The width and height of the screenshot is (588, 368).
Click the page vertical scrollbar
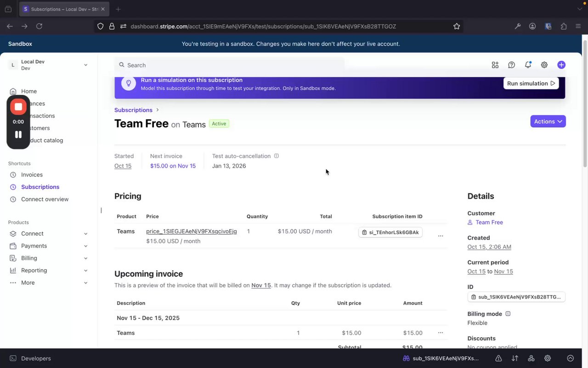[x=585, y=104]
